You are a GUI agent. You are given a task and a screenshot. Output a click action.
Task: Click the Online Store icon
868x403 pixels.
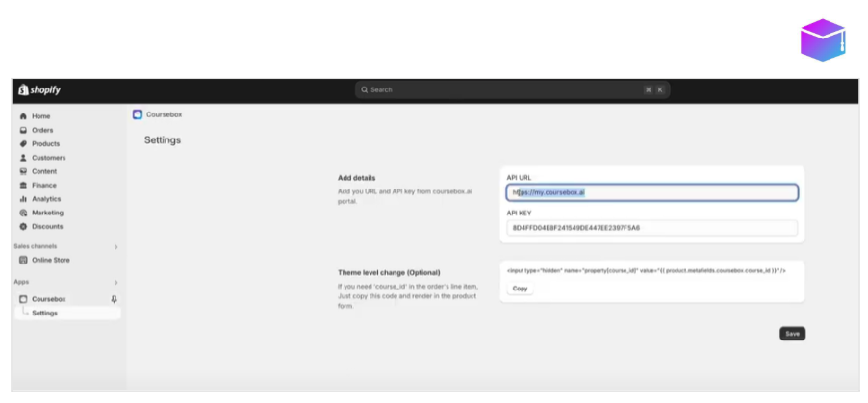(x=23, y=261)
